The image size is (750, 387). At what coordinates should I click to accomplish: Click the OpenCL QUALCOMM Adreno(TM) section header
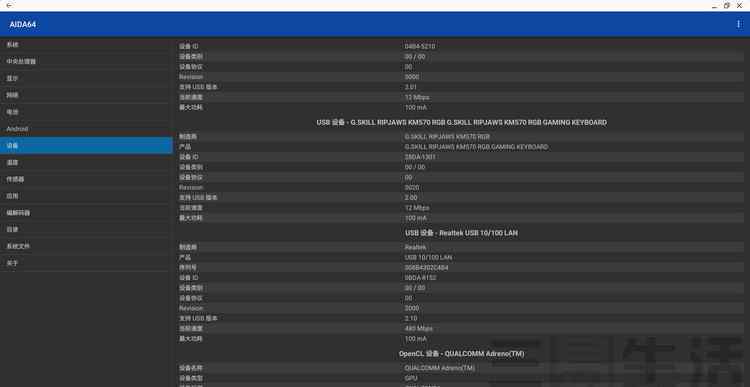pos(461,354)
